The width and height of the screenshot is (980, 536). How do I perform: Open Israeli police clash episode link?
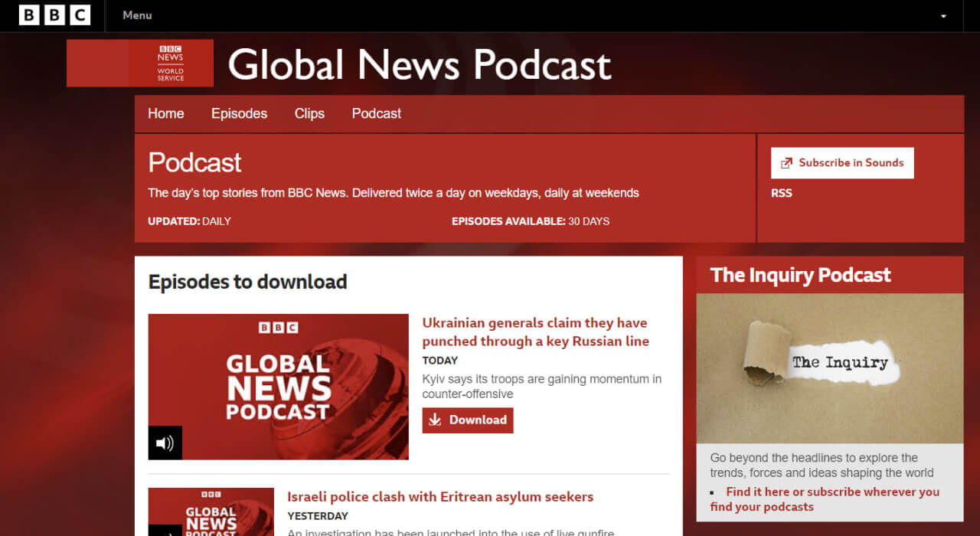(x=440, y=497)
